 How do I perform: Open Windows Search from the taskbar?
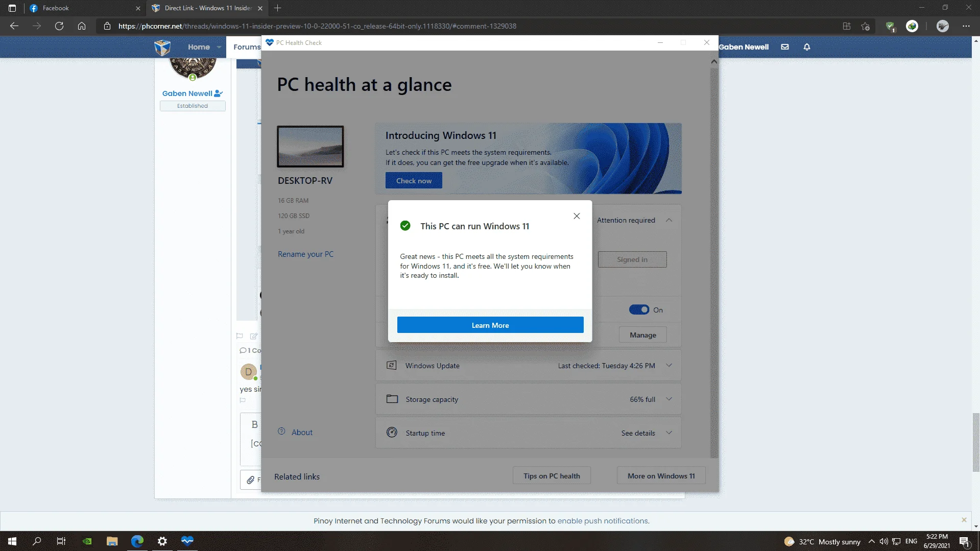click(37, 541)
